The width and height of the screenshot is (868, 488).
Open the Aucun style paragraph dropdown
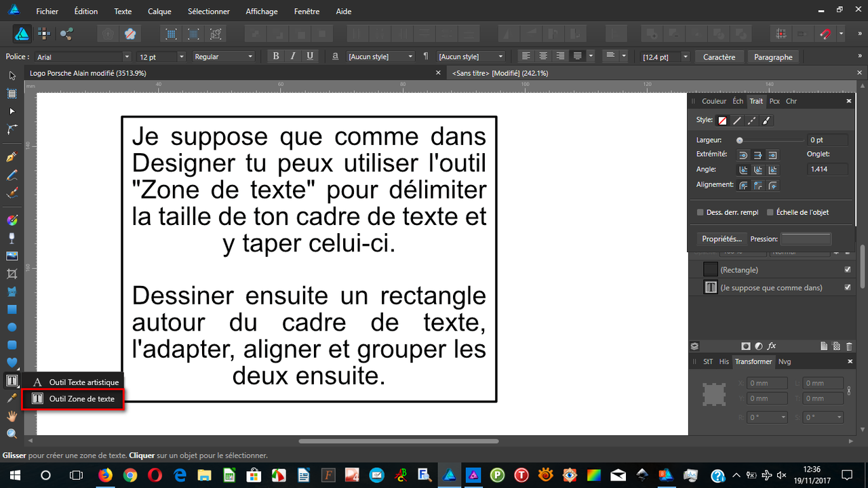click(500, 56)
